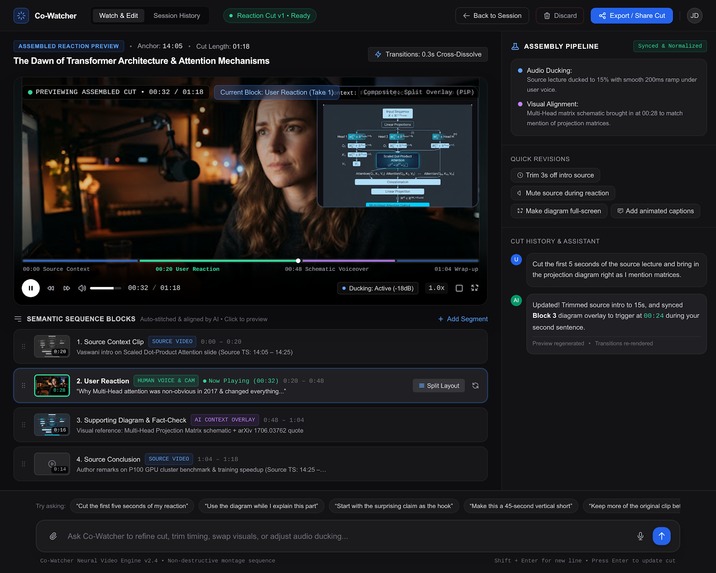716x573 pixels.
Task: Open the Session History tab
Action: (x=177, y=16)
